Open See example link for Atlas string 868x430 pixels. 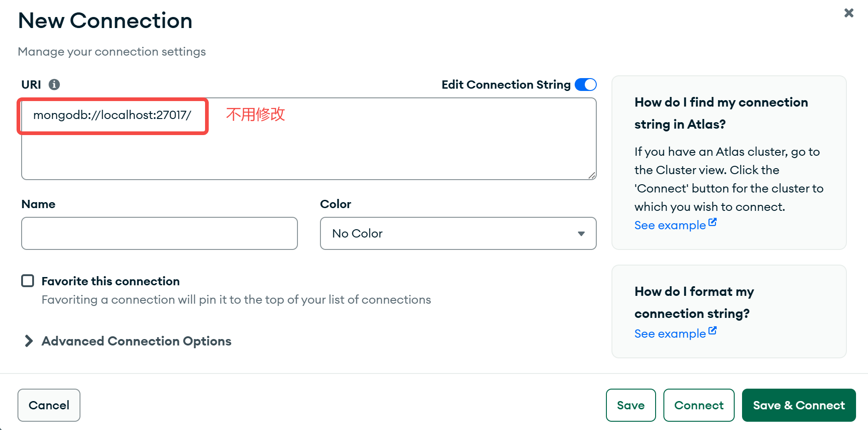pos(670,225)
